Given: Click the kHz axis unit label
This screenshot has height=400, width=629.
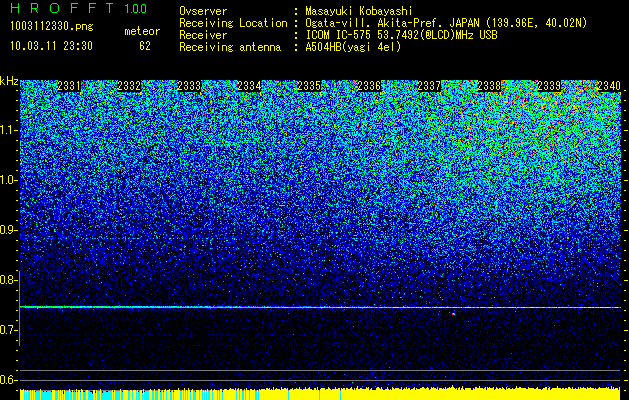Looking at the screenshot, I should (x=9, y=81).
